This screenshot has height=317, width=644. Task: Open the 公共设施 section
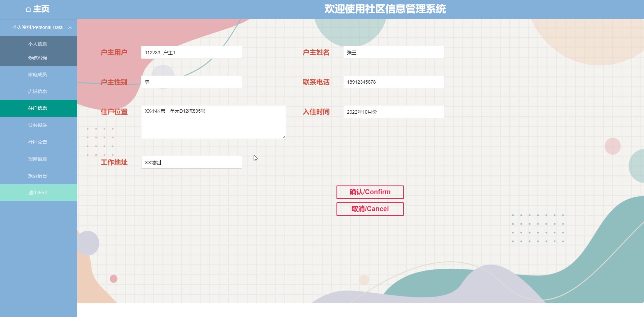[37, 125]
